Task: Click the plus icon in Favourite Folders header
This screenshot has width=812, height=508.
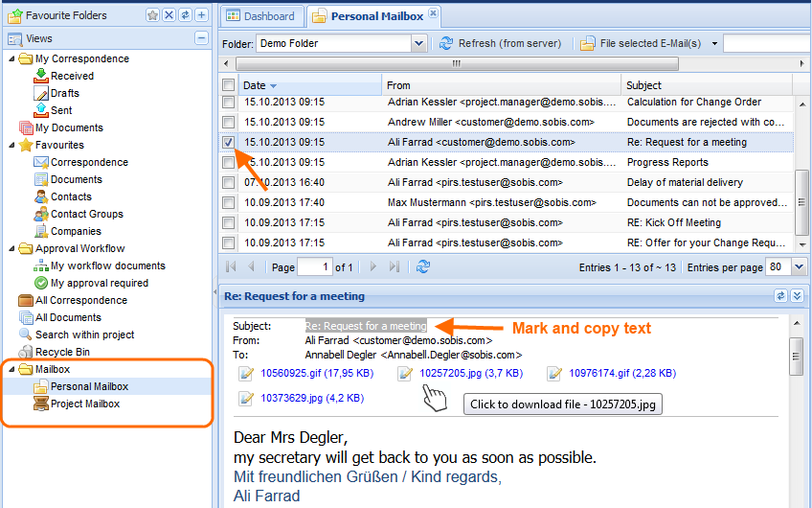Action: pos(201,15)
